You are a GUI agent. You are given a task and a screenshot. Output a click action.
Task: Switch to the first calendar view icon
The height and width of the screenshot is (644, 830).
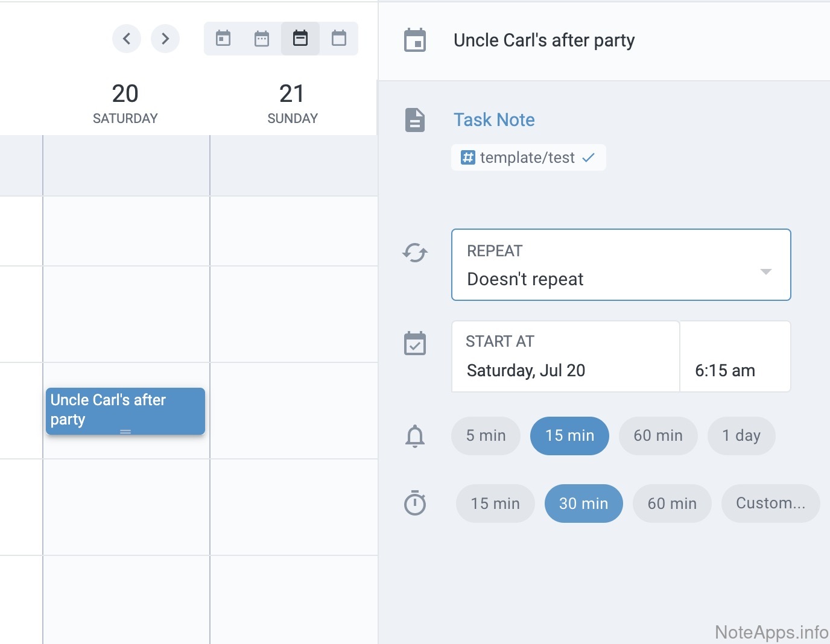click(223, 39)
